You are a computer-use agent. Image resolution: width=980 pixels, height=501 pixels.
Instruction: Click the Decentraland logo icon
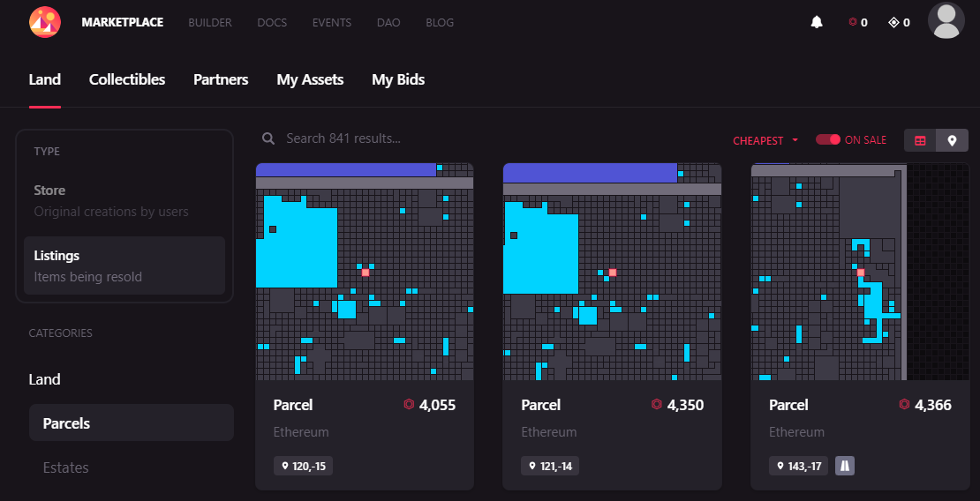[x=45, y=22]
